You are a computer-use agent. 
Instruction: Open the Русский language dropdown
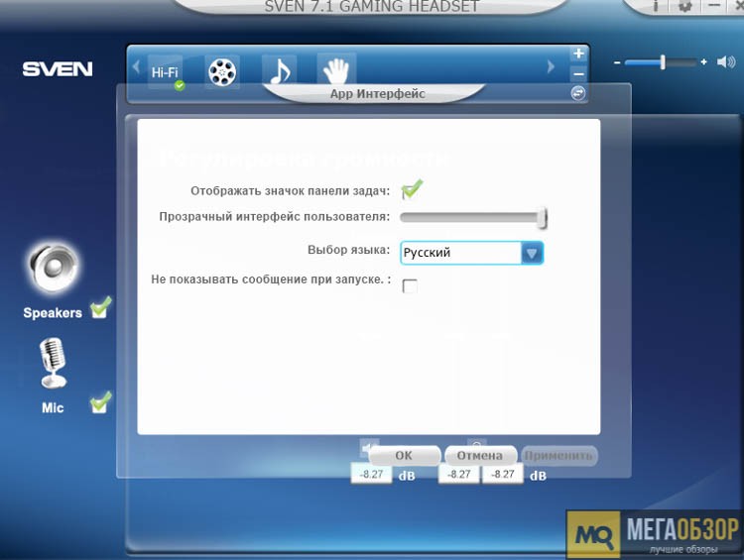tap(472, 253)
